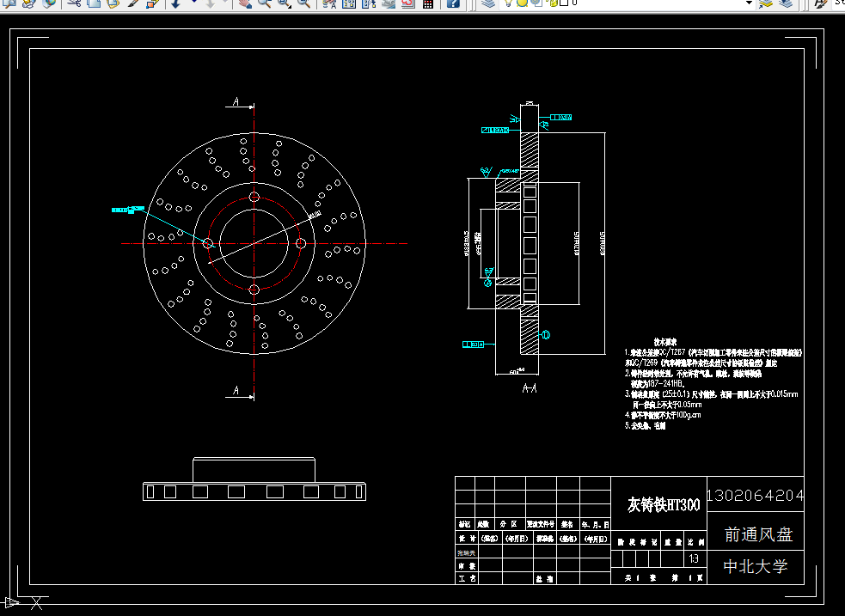This screenshot has width=845, height=616.
Task: Click the Zoom Previous magnifier
Action: [x=304, y=3]
